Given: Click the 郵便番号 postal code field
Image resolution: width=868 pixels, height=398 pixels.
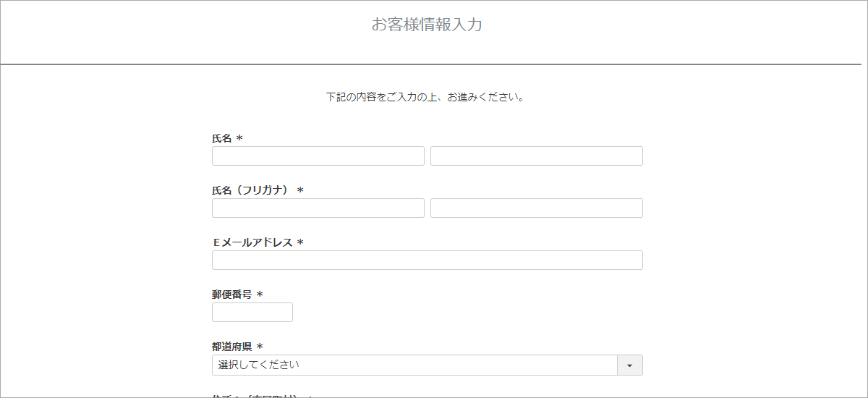Looking at the screenshot, I should pyautogui.click(x=252, y=313).
